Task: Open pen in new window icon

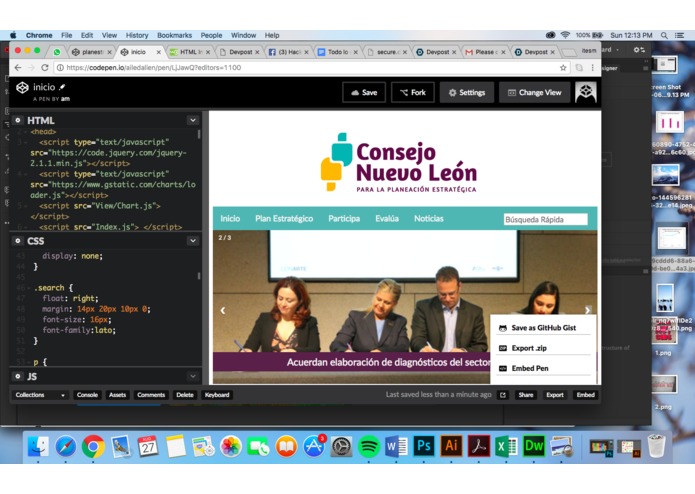Action: coord(503,395)
